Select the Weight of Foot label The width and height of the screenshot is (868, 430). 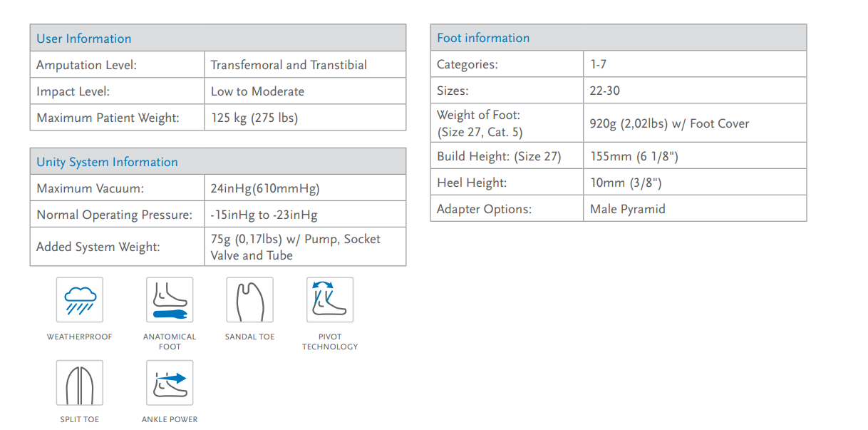(x=480, y=123)
